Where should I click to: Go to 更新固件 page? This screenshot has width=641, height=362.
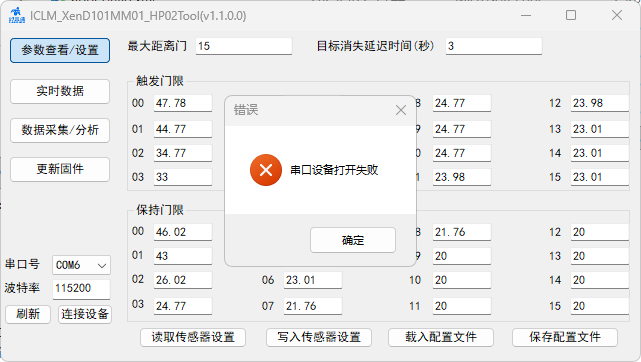click(x=60, y=169)
